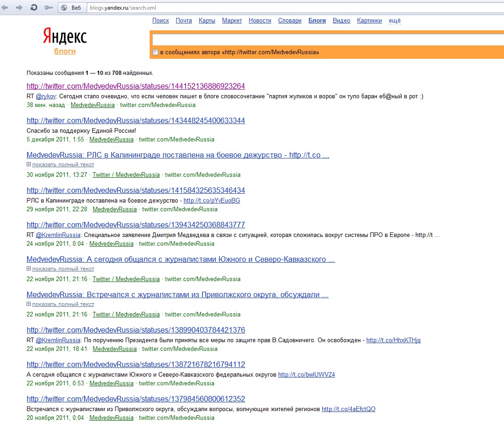504x429 pixels.
Task: Open the t.co/pYvEuoBG short link
Action: [212, 200]
